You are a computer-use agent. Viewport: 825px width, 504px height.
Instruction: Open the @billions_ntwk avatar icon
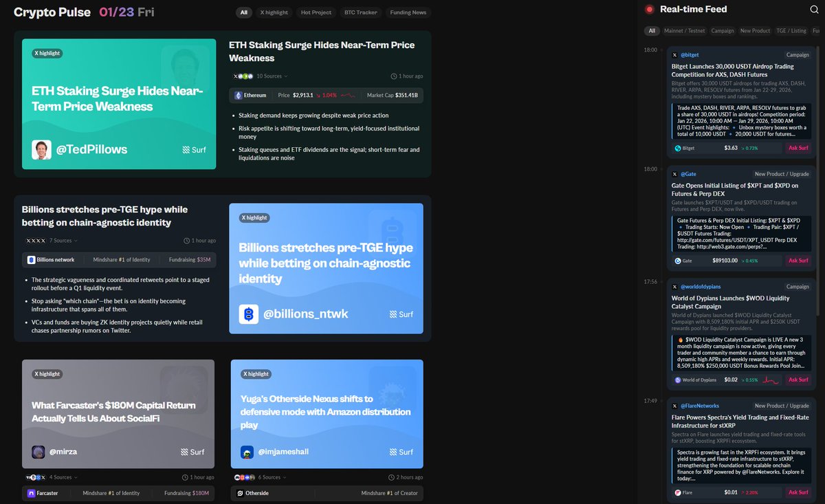click(x=249, y=314)
